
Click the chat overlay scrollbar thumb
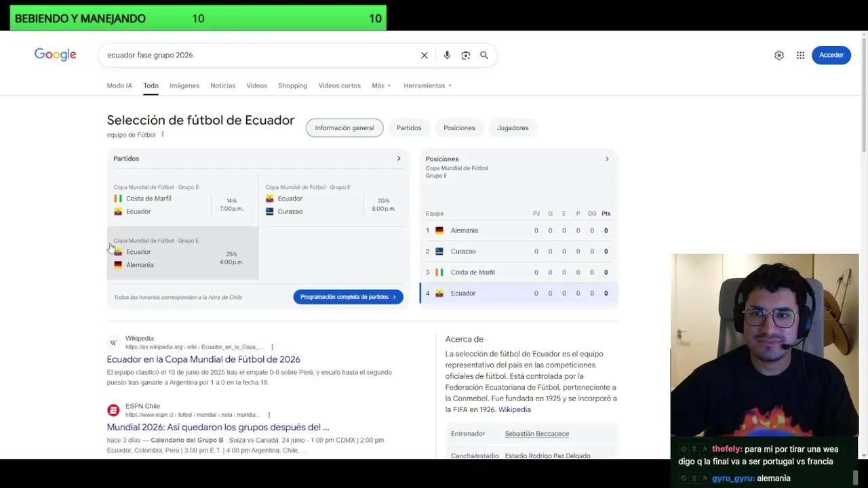click(856, 477)
